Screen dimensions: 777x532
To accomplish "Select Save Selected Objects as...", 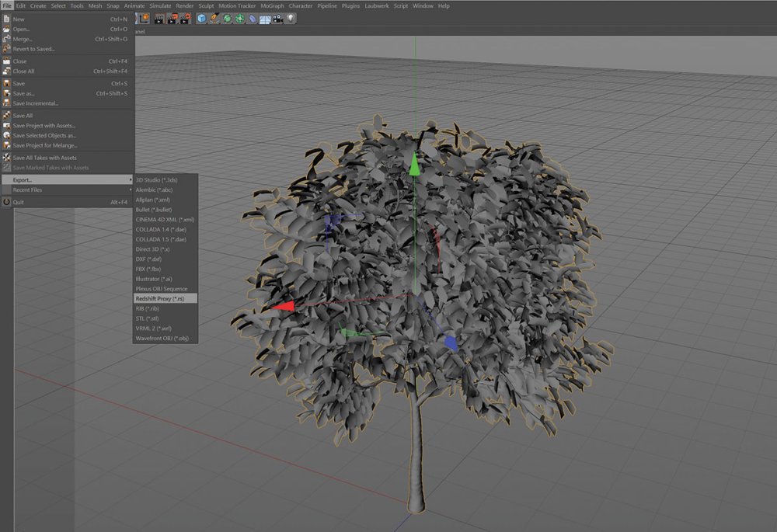I will (68, 136).
